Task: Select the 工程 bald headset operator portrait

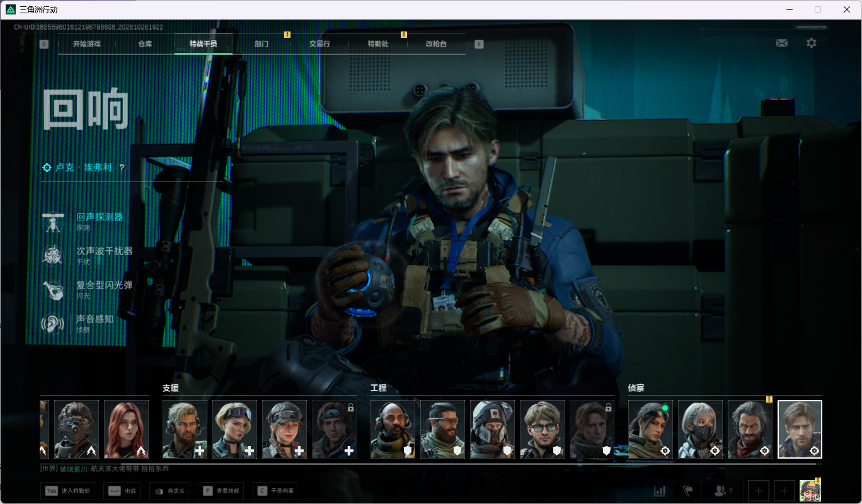Action: point(393,429)
